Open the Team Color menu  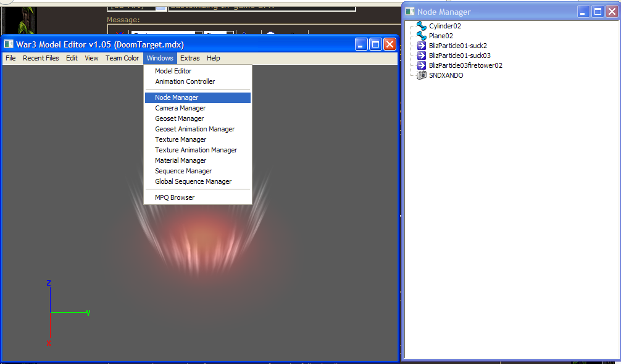(122, 58)
